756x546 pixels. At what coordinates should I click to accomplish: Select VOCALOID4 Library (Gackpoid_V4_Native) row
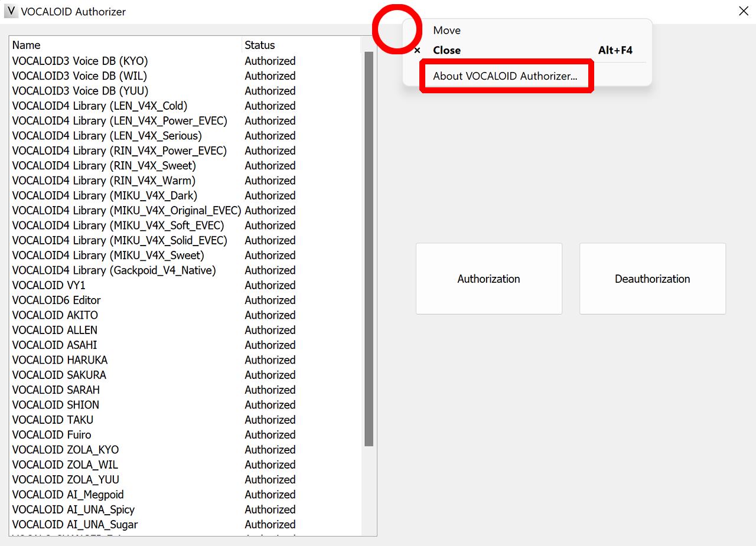coord(114,270)
